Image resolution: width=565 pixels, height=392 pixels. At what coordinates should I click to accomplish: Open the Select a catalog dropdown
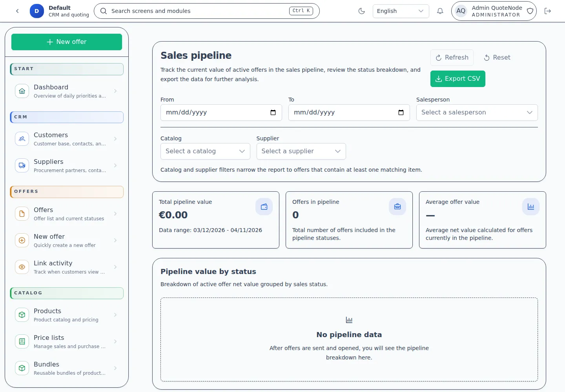[x=205, y=151]
